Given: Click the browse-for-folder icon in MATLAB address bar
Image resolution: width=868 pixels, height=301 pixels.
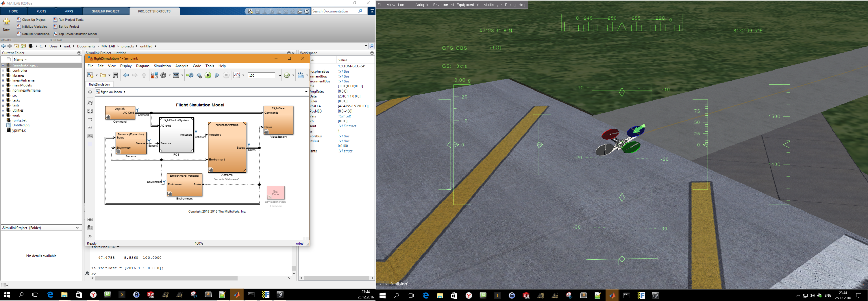Looking at the screenshot, I should point(23,46).
